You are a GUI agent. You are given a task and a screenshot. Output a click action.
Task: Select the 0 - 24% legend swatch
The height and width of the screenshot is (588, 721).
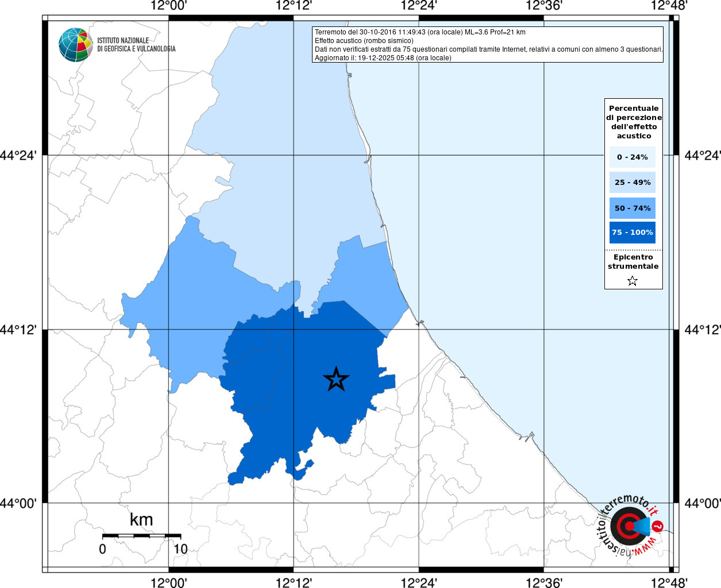(x=632, y=157)
